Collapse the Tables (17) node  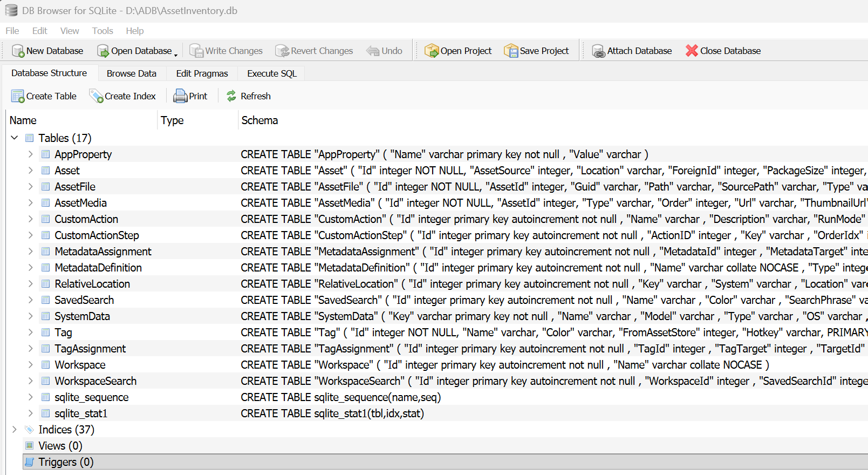click(15, 138)
